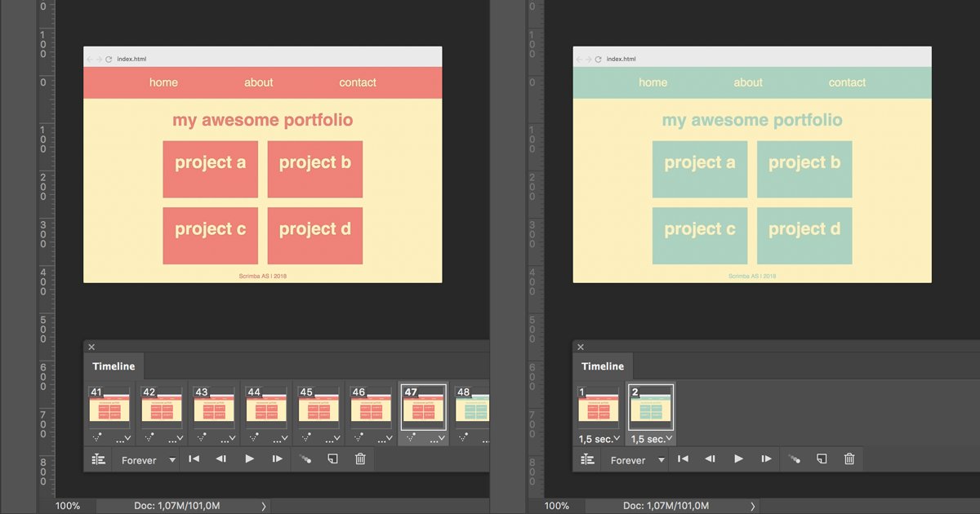Click tween indicator icon under frame 47

[412, 437]
